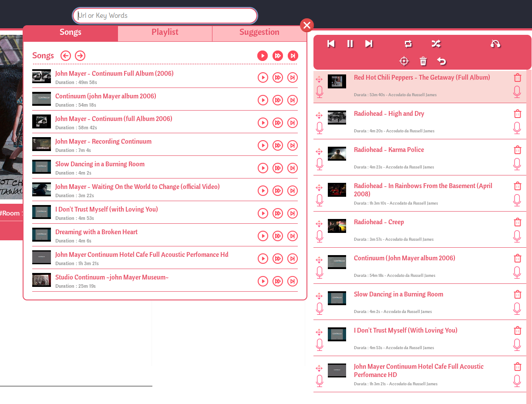
Task: Click the headphones icon in player
Action: pyautogui.click(x=495, y=44)
